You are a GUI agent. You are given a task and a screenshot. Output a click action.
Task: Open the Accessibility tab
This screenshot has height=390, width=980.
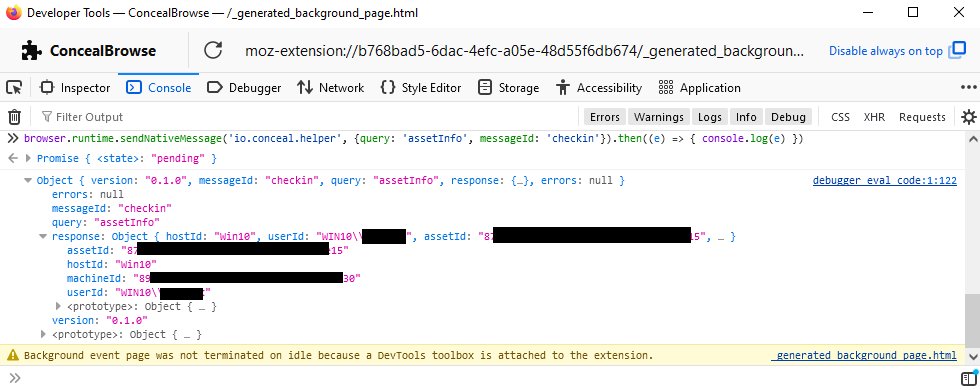tap(599, 88)
